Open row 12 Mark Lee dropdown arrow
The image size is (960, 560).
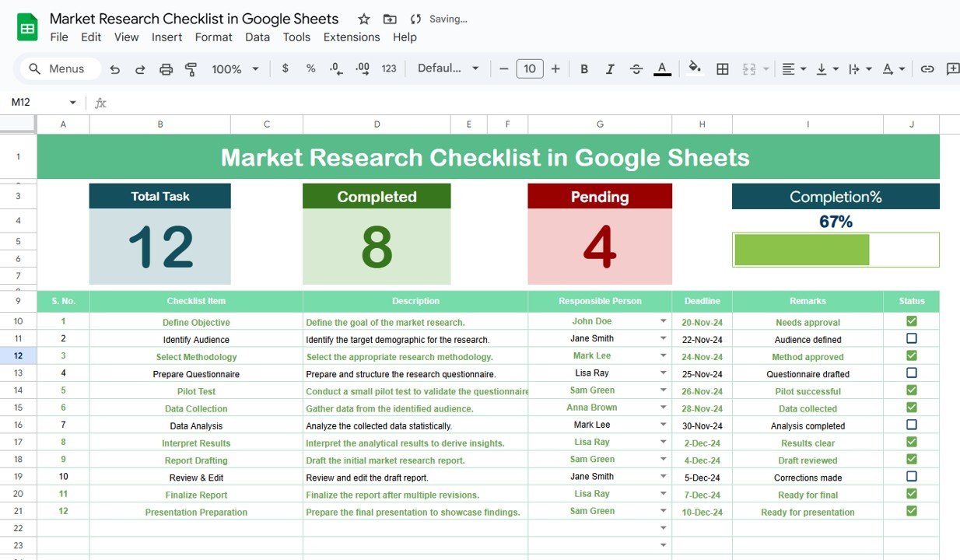(x=664, y=355)
